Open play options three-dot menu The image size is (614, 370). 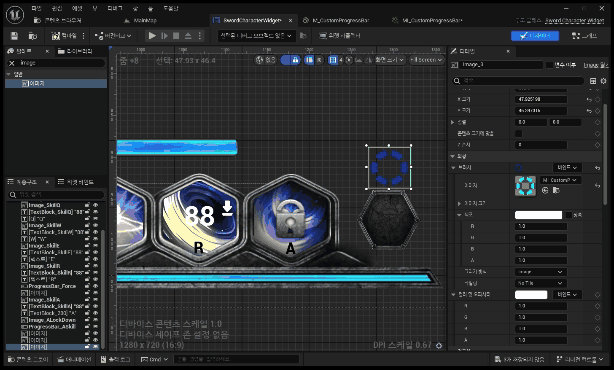click(200, 36)
